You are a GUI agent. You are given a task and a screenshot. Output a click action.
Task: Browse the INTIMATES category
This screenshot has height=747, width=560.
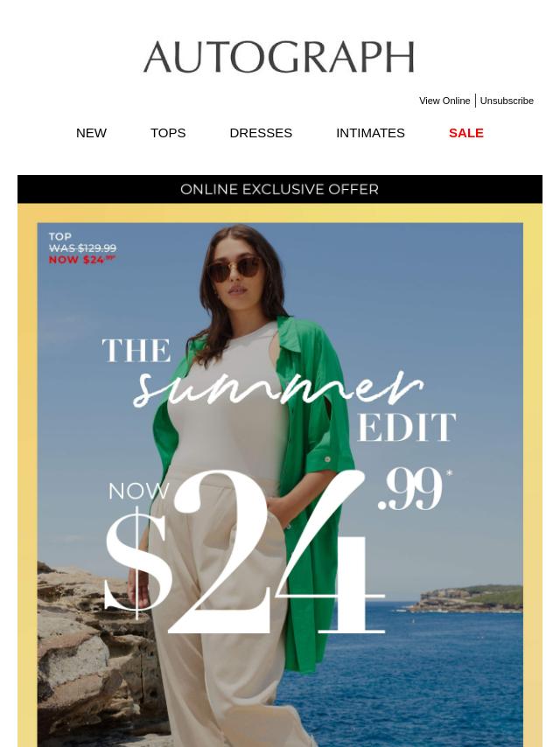pyautogui.click(x=370, y=133)
